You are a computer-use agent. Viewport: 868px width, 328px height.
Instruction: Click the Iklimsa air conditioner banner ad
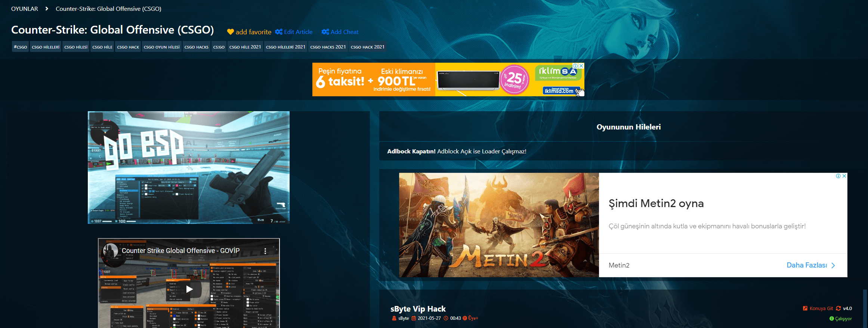pyautogui.click(x=448, y=79)
